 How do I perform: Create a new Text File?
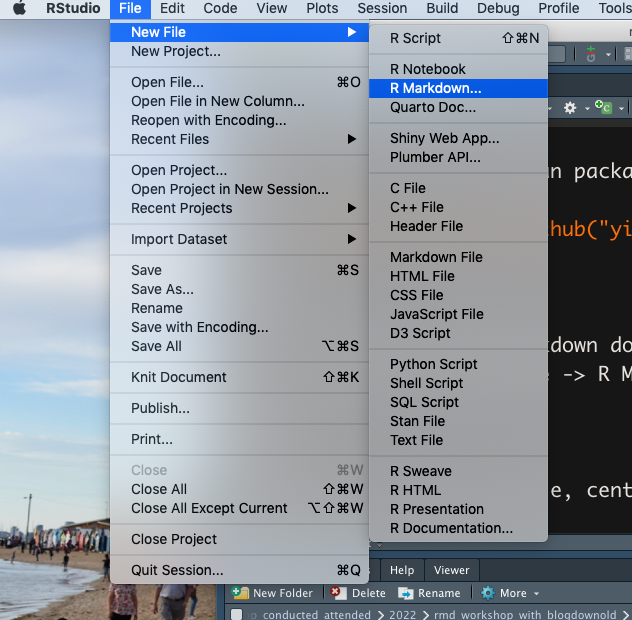[458, 440]
